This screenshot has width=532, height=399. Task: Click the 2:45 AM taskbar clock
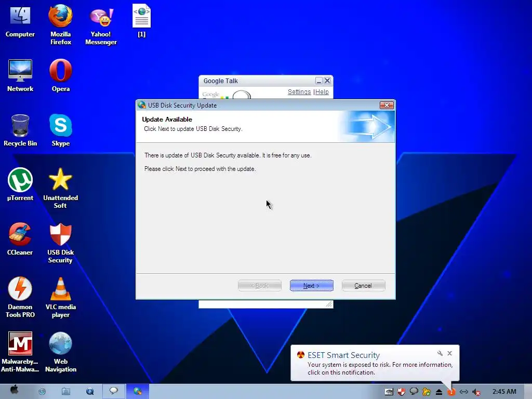pyautogui.click(x=504, y=392)
